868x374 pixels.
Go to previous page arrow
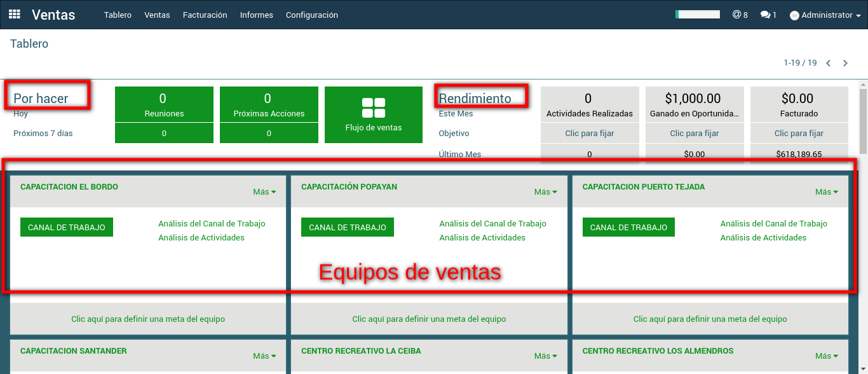pyautogui.click(x=829, y=63)
